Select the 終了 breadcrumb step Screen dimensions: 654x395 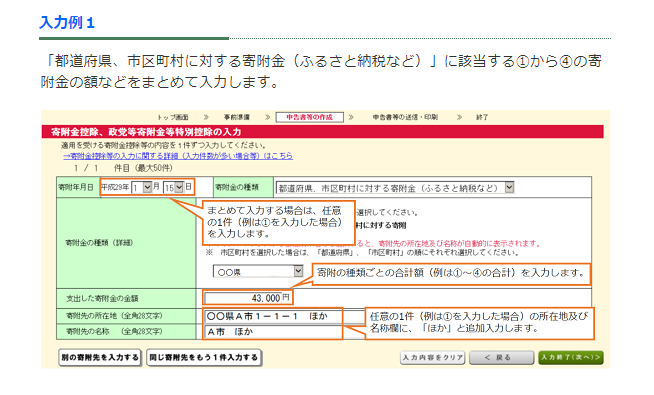tap(482, 117)
